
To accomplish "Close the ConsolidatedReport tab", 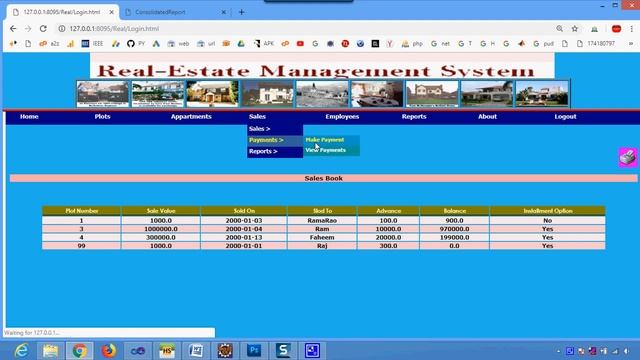I will click(x=224, y=12).
